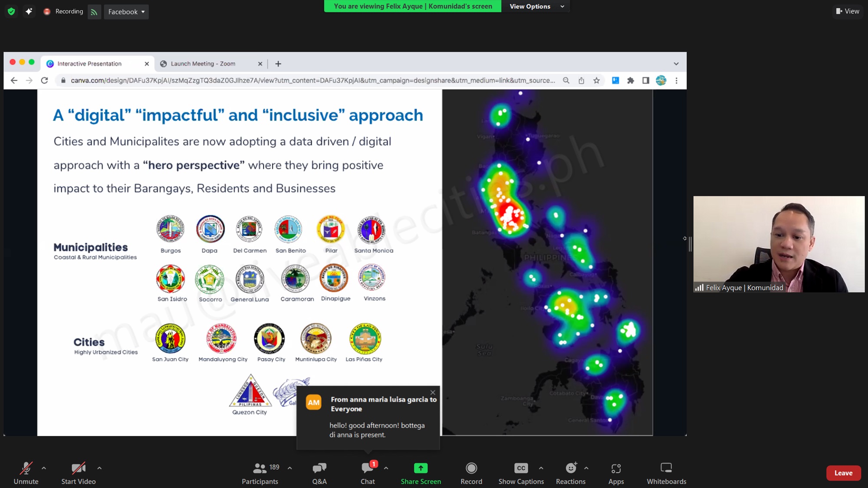Expand audio options arrow next to Unmute
Viewport: 868px width, 488px height.
(x=44, y=468)
